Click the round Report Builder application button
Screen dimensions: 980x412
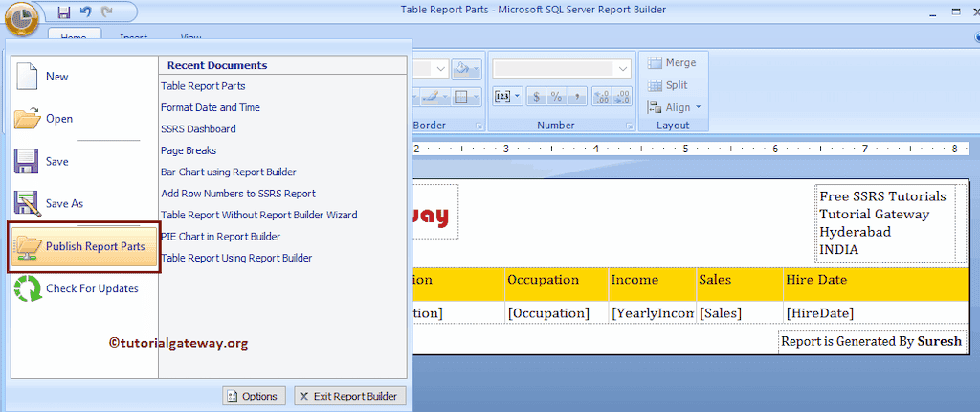click(x=23, y=17)
